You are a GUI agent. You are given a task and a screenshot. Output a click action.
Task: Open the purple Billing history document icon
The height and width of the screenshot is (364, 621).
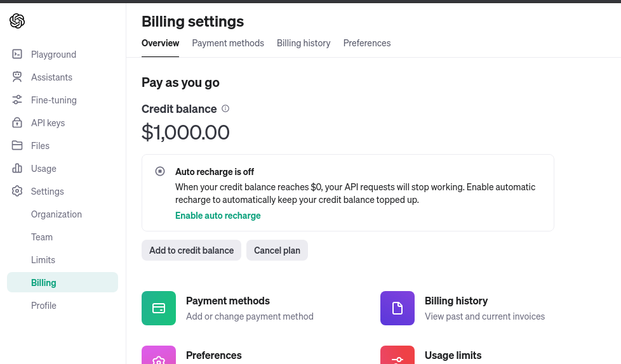397,308
